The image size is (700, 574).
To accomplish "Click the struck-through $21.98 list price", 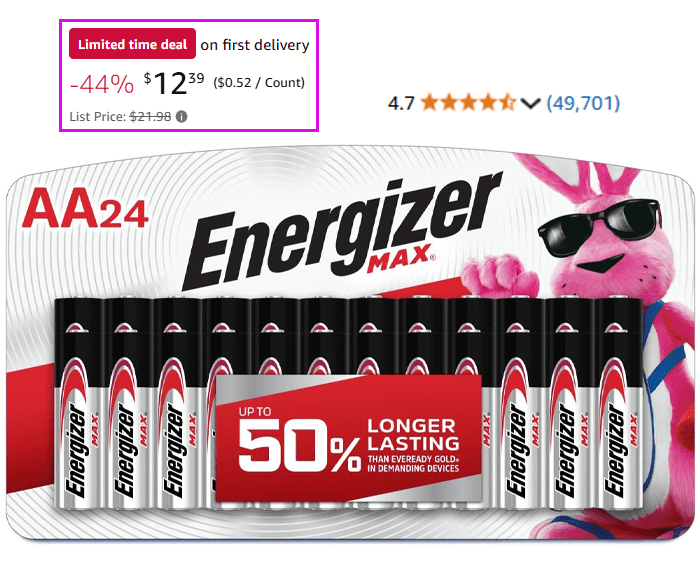I will [150, 117].
